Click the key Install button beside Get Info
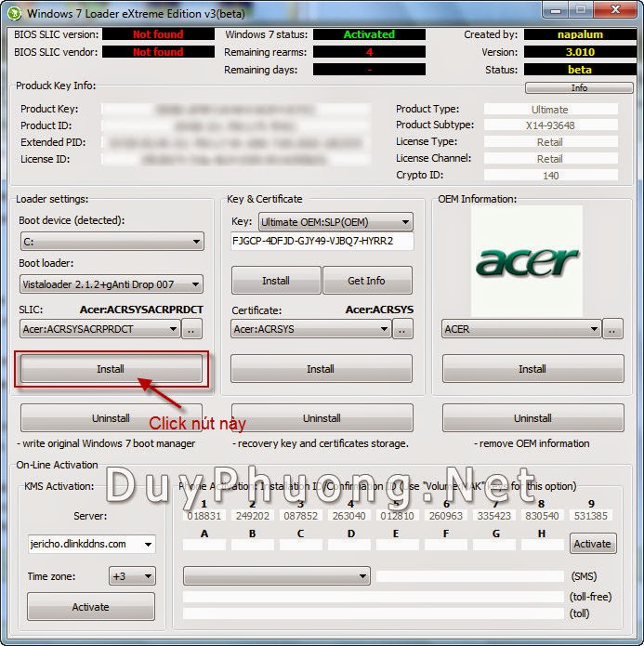This screenshot has height=646, width=644. click(276, 280)
